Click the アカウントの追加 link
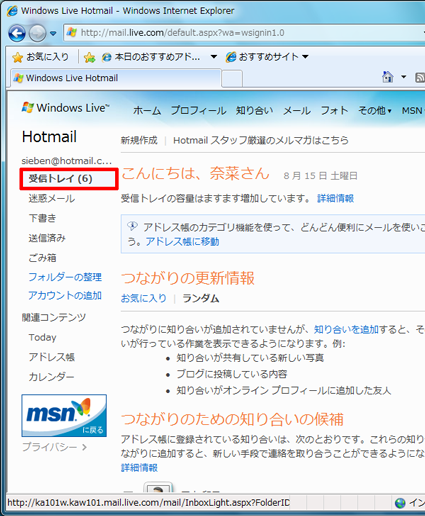 coord(65,296)
